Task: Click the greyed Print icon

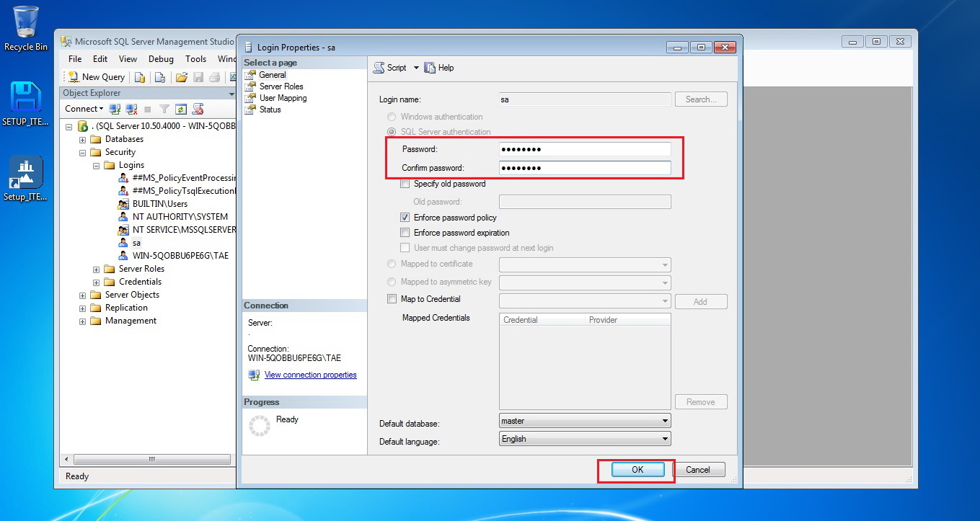Action: [x=214, y=77]
